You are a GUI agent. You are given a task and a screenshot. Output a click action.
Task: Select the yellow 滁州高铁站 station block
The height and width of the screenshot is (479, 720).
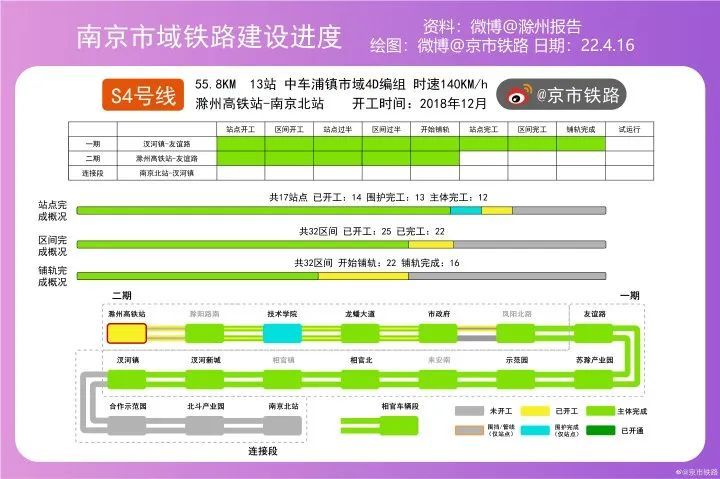pyautogui.click(x=127, y=333)
